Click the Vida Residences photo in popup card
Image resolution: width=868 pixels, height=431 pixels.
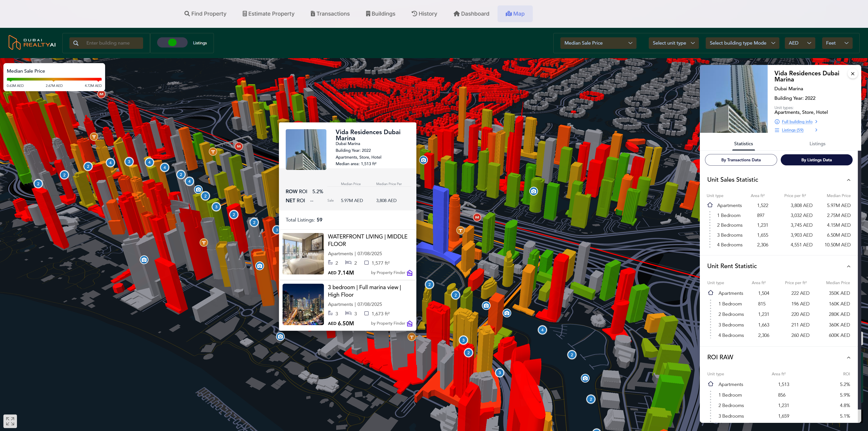click(306, 149)
